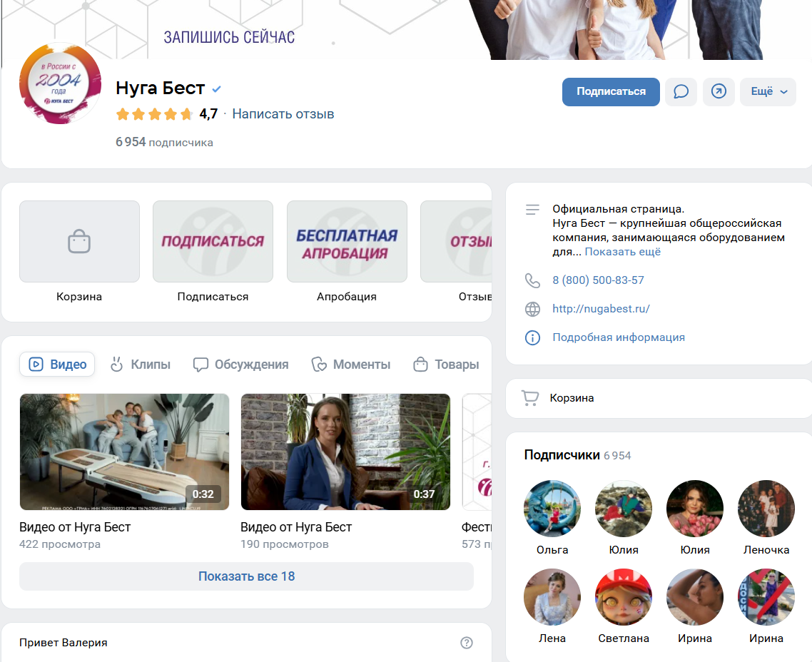Open Написать отзыв link
Image resolution: width=812 pixels, height=662 pixels.
(x=283, y=114)
